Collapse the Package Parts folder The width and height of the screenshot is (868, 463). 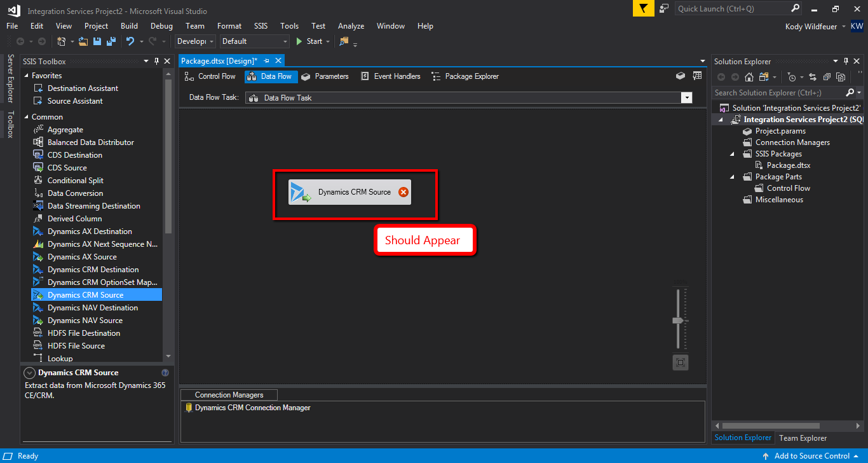tap(732, 177)
